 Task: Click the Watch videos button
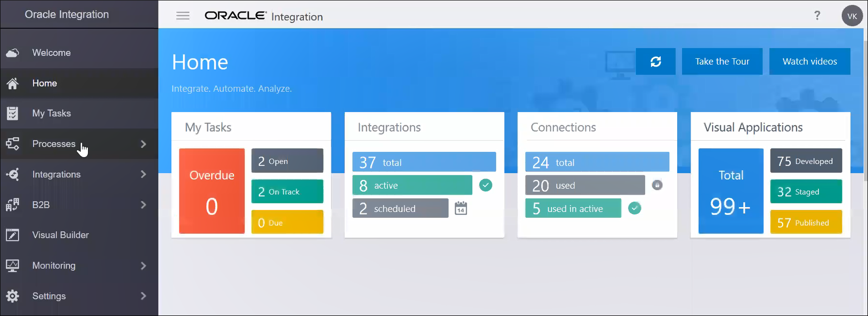coord(810,61)
